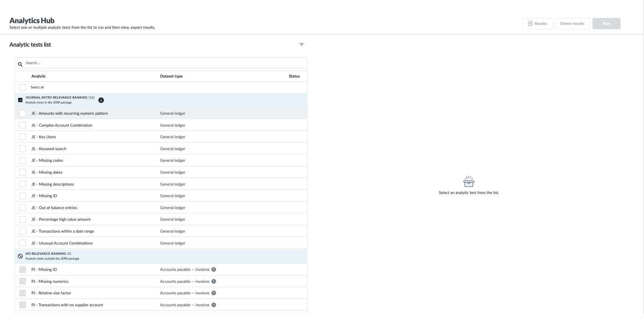This screenshot has width=644, height=314.
Task: Click the Dataset type column header
Action: (x=171, y=76)
